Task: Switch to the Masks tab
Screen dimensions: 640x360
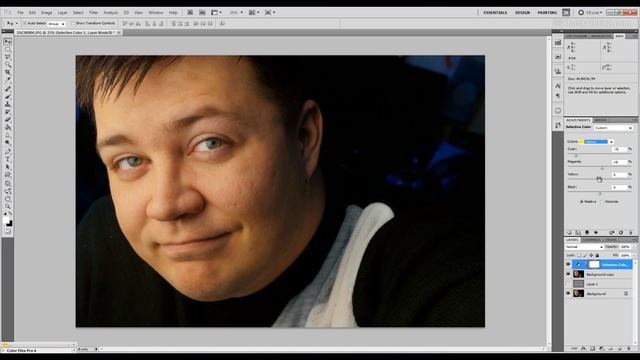Action: point(601,120)
